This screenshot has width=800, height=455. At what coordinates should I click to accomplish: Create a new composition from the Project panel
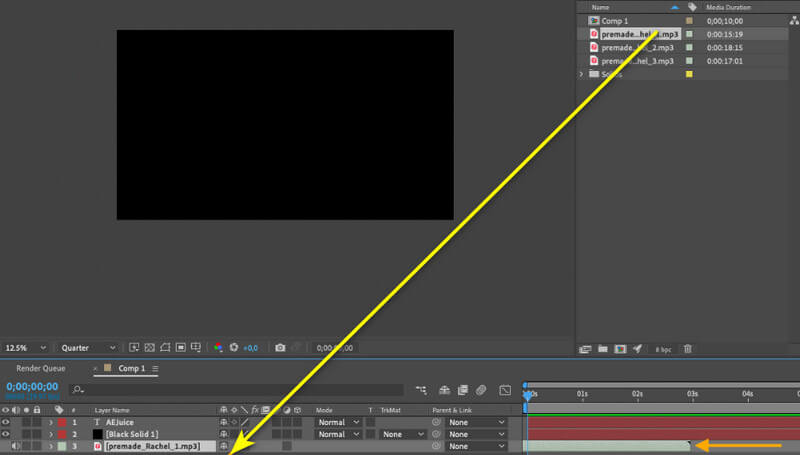[x=619, y=349]
